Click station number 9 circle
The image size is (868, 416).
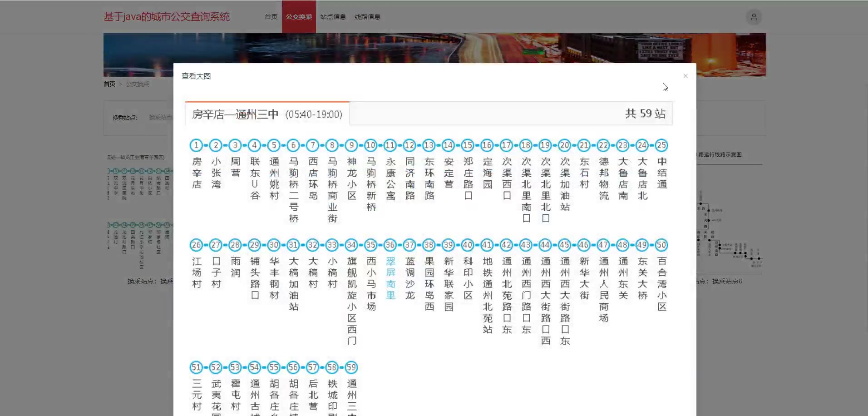[x=351, y=145]
